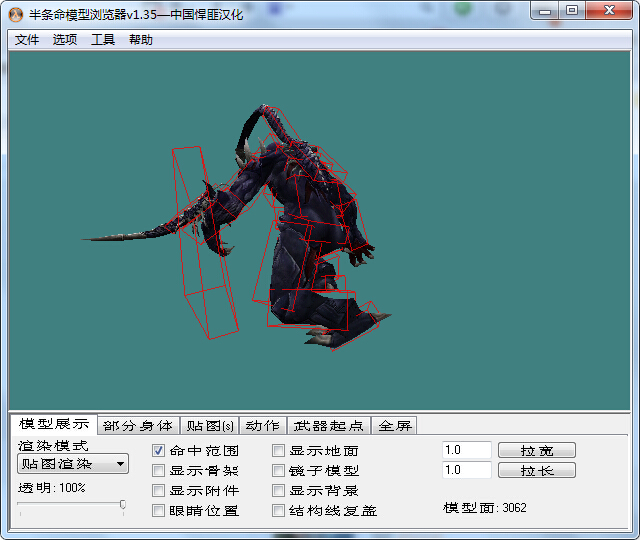Click the 拉长 button
Viewport: 640px width, 540px height.
tap(536, 470)
